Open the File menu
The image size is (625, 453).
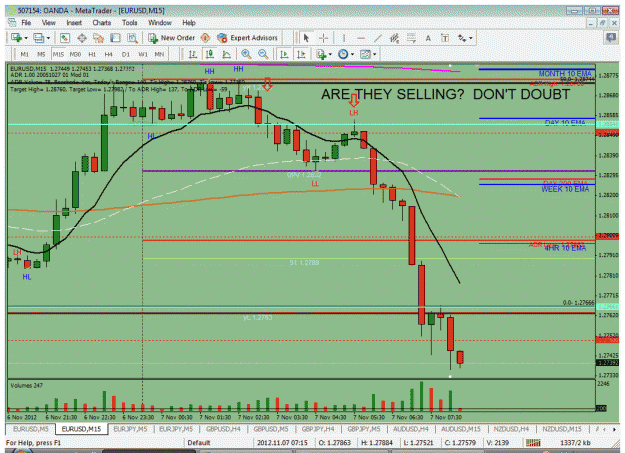point(26,23)
